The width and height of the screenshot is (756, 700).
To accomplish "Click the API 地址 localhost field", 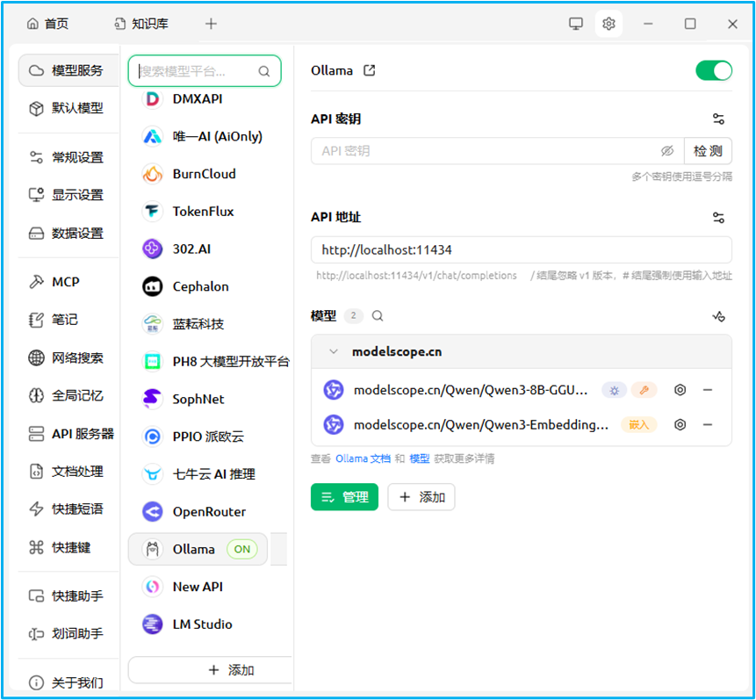I will pyautogui.click(x=522, y=250).
